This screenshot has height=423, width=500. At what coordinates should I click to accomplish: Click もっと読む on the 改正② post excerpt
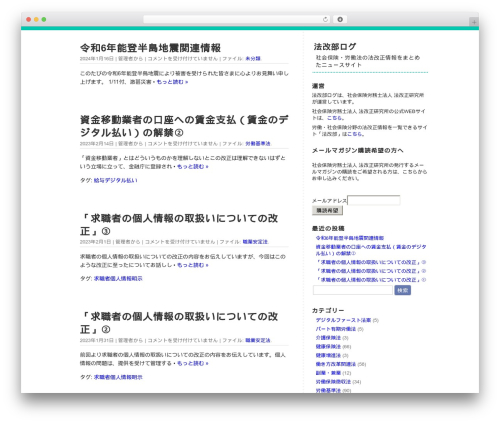193,363
